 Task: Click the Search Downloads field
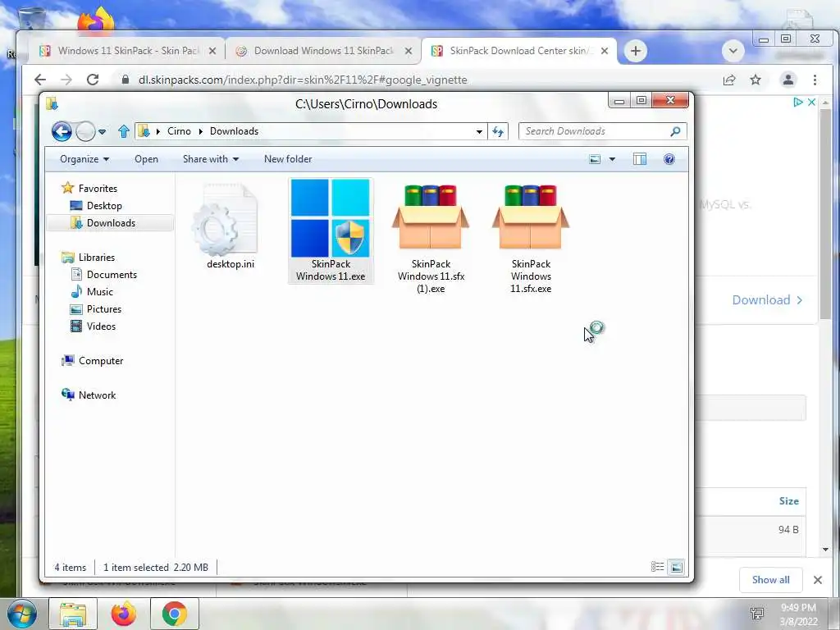[595, 131]
